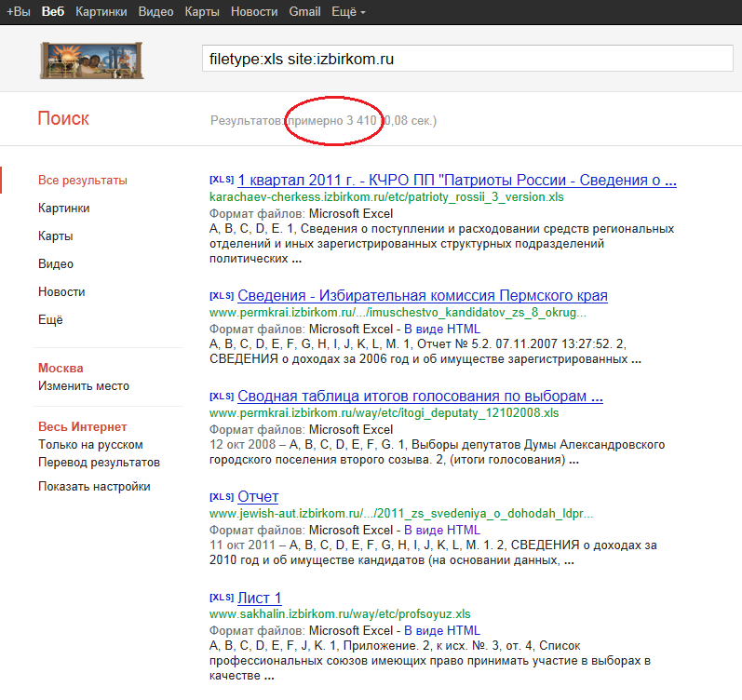
Task: Open Gmail from the top bar
Action: point(304,12)
